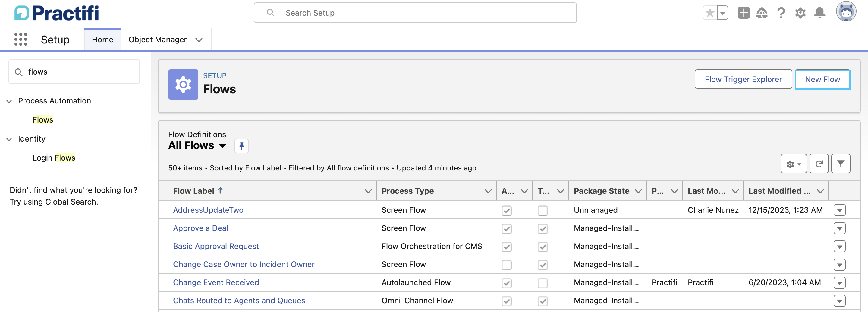868x312 pixels.
Task: Open the Setup gear menu in header
Action: (x=800, y=13)
